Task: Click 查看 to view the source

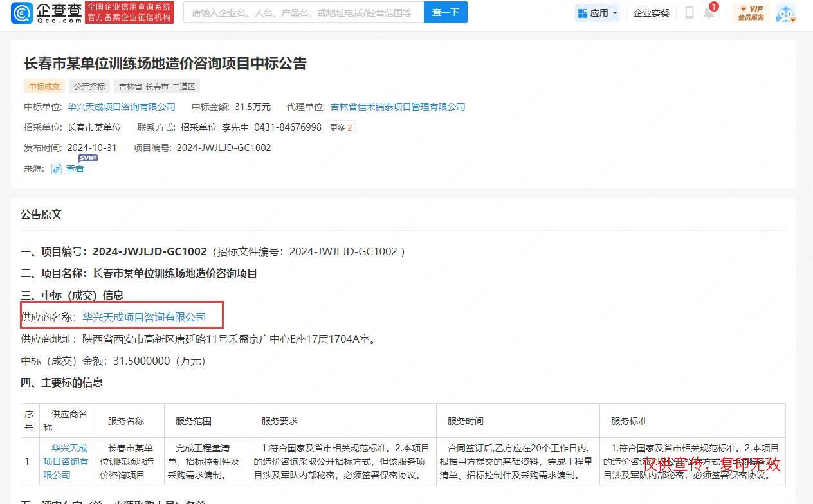Action: point(75,168)
